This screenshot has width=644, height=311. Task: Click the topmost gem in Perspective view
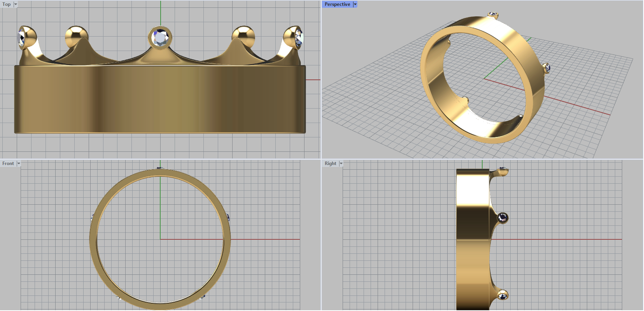point(493,15)
